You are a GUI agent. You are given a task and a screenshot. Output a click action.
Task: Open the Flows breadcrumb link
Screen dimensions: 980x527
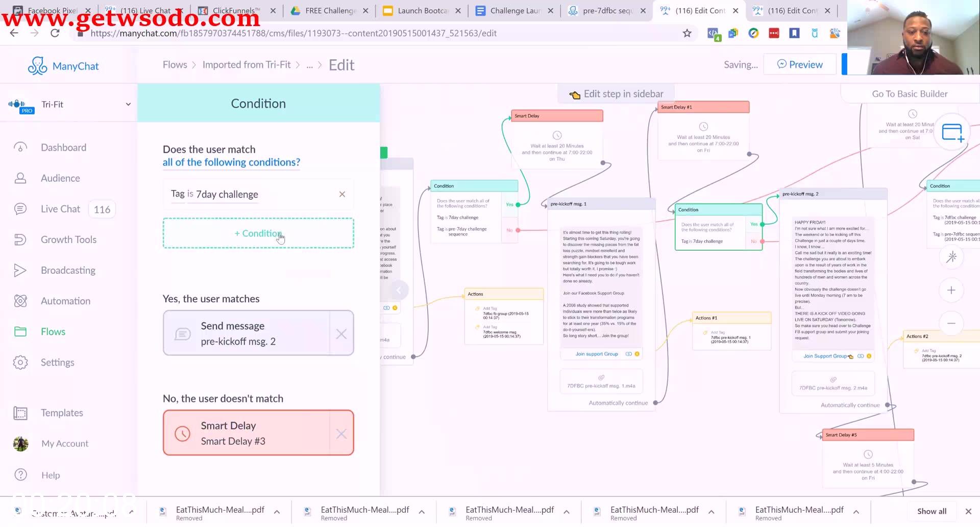tap(175, 65)
